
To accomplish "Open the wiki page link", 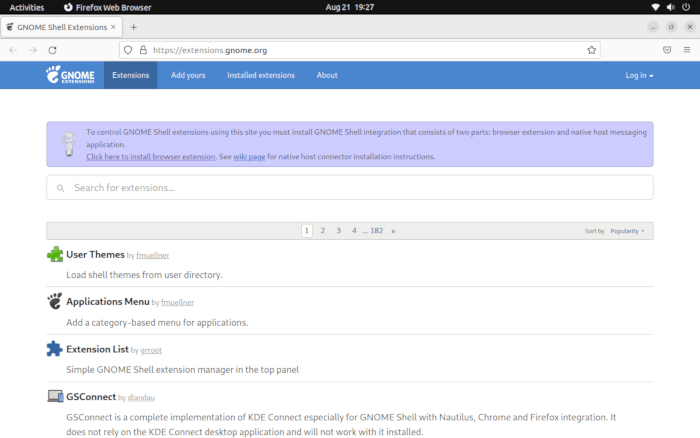I will (x=249, y=157).
